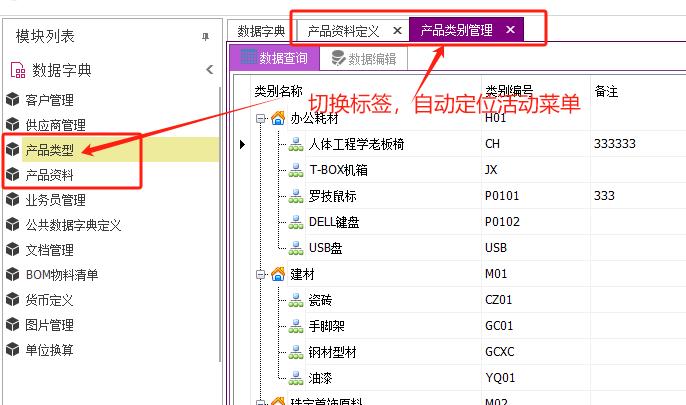Switch to 数据编辑 sub-tab
This screenshot has height=405, width=686.
pos(364,59)
